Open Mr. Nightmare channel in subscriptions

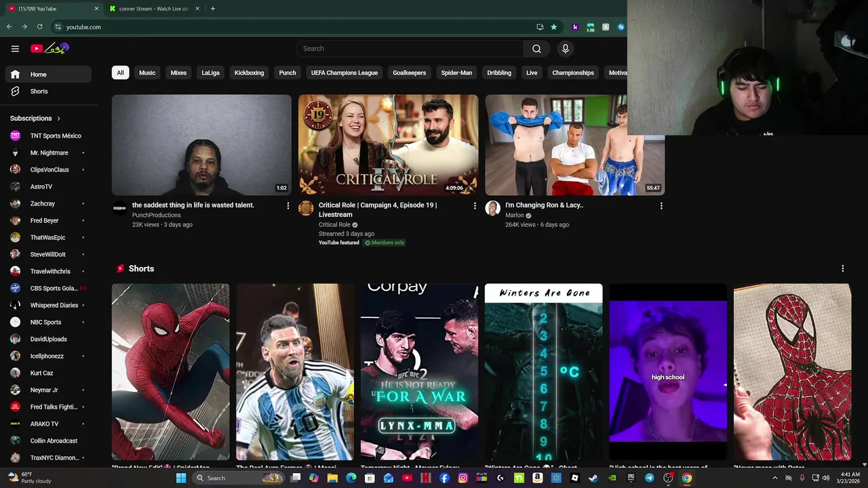[48, 152]
